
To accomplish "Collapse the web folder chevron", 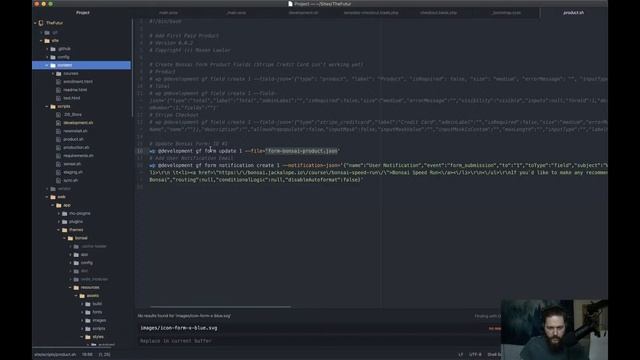I will click(47, 197).
